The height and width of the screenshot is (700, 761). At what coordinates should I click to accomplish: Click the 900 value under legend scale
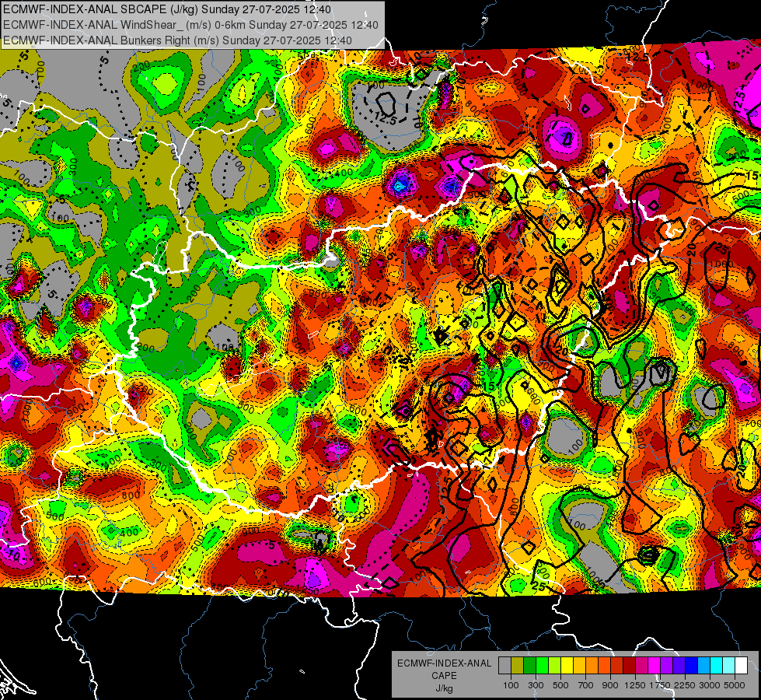click(610, 685)
